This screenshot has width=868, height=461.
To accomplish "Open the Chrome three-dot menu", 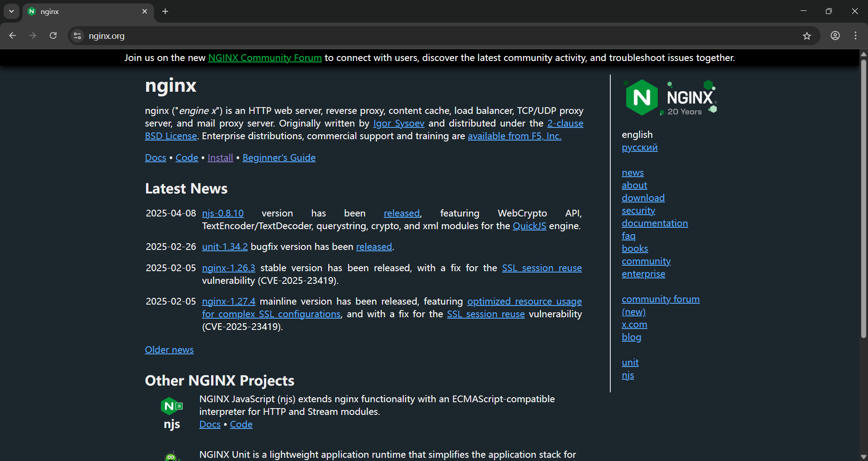I will click(856, 36).
